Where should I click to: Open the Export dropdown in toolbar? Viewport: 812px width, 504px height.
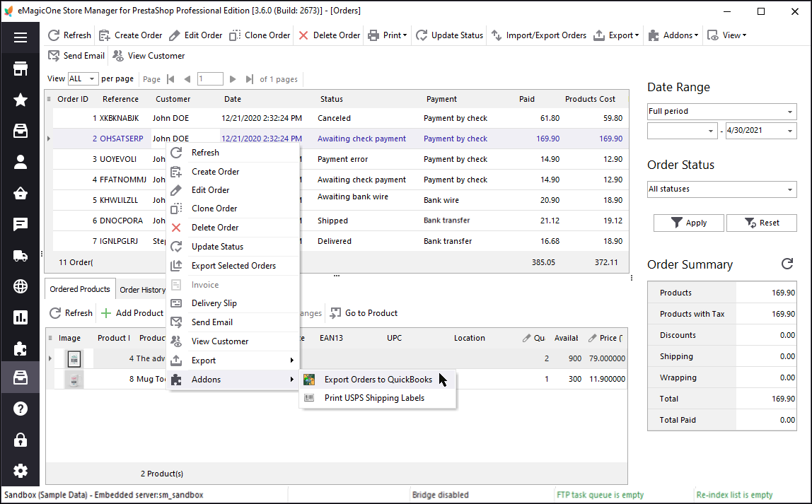(x=616, y=35)
